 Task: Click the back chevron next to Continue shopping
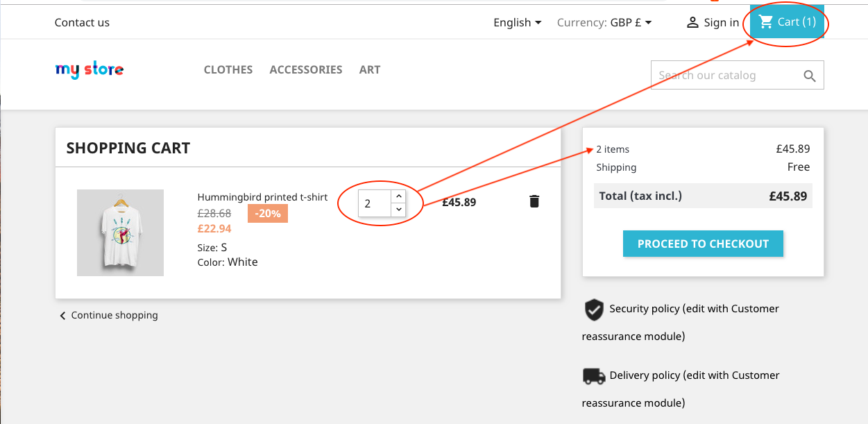[62, 315]
